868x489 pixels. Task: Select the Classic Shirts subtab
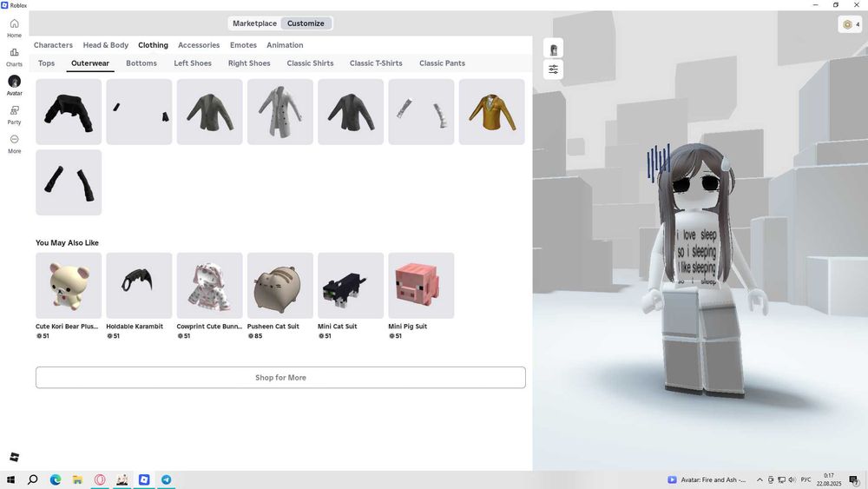(x=310, y=63)
